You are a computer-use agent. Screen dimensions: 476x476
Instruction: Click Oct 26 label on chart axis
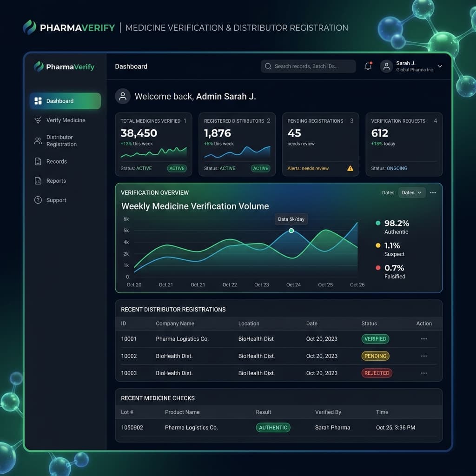coord(357,285)
